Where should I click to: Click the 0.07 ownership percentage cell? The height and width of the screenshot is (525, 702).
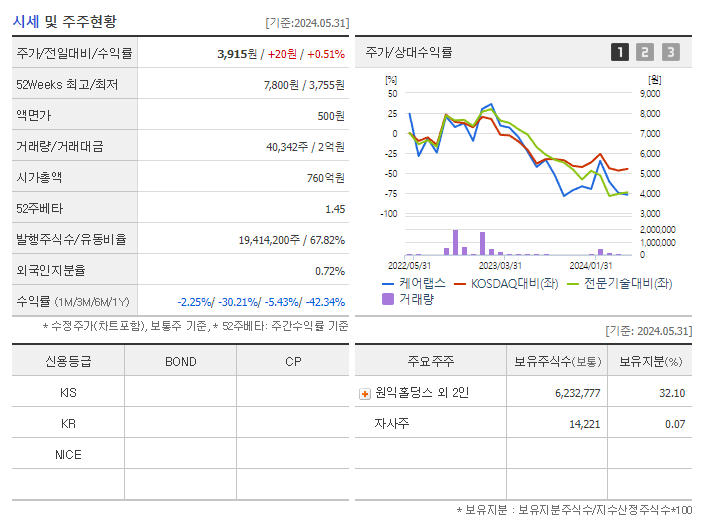pos(675,424)
